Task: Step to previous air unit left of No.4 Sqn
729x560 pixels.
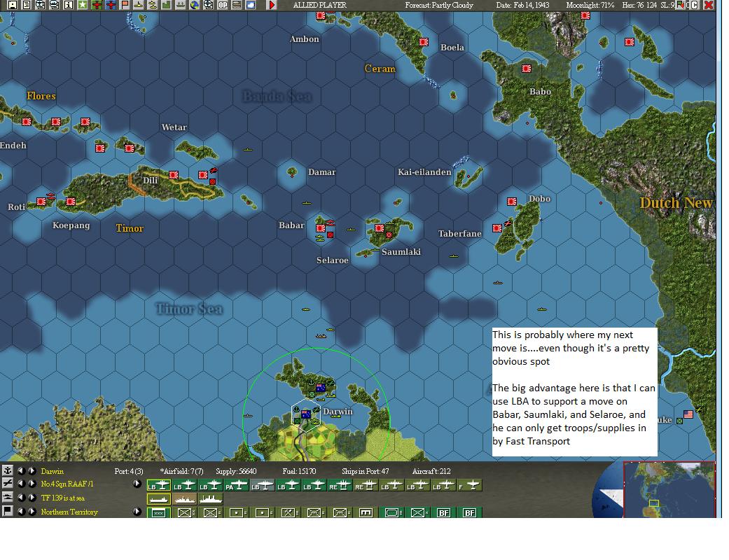Action: coord(20,484)
